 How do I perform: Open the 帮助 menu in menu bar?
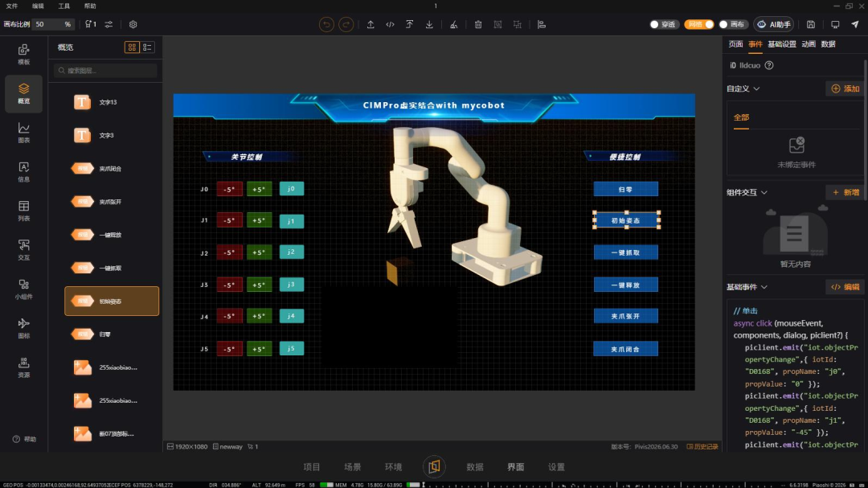point(90,6)
